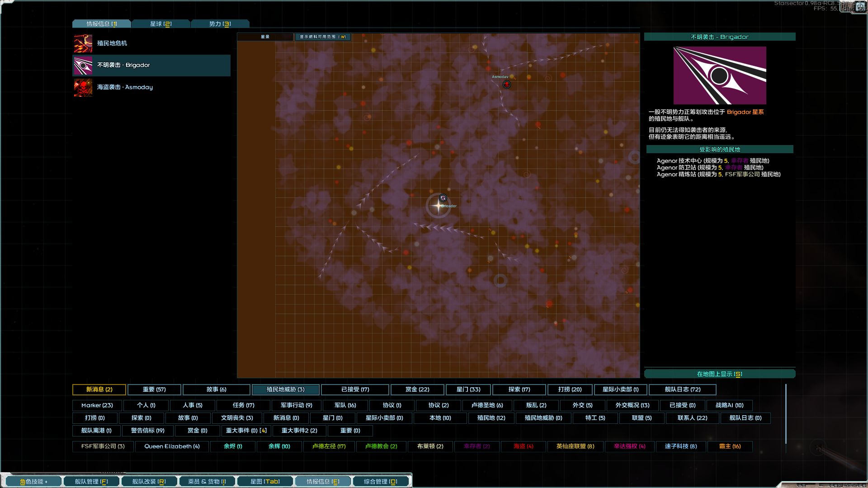Open 情报信息 [E] screen

coord(323,482)
